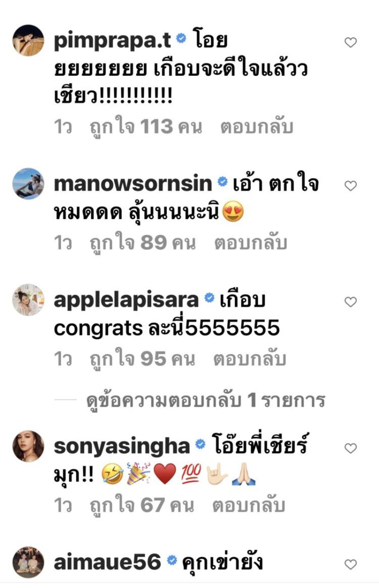379x588 pixels.
Task: Reply to manowsornsin's comment
Action: tap(251, 243)
